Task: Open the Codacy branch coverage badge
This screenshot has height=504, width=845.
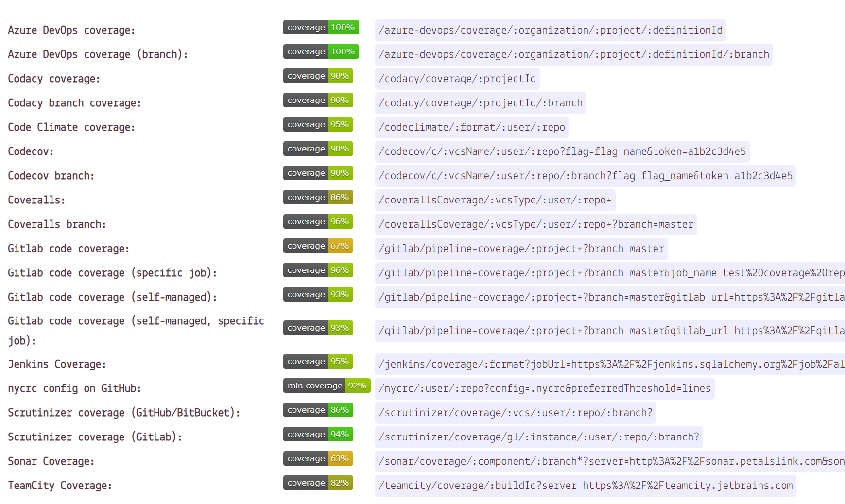Action: [318, 100]
